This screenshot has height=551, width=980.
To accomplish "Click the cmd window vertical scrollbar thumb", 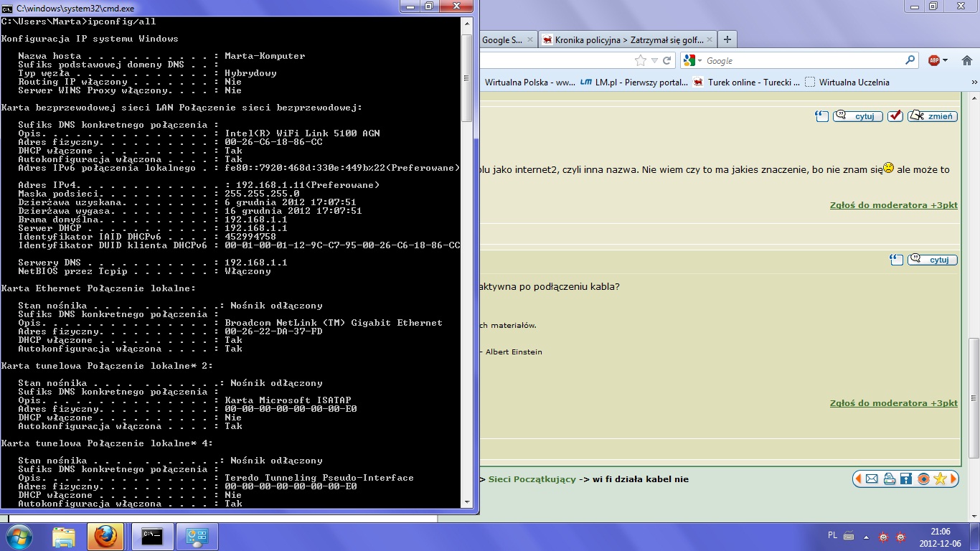I will 467,78.
